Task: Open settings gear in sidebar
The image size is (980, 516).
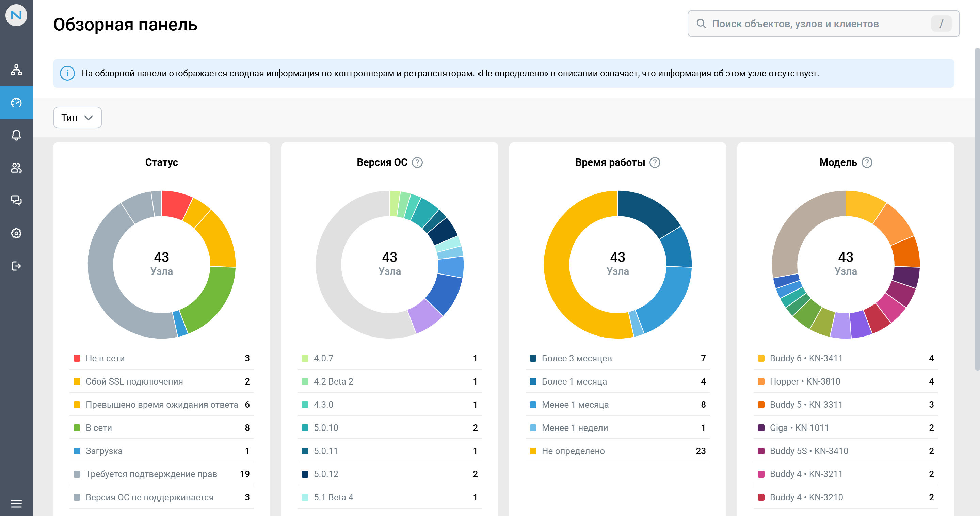Action: [16, 233]
